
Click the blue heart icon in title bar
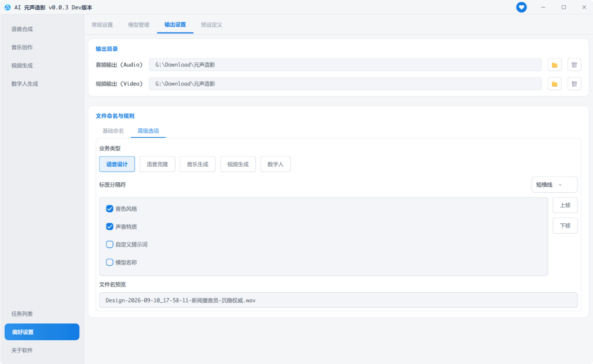[521, 7]
